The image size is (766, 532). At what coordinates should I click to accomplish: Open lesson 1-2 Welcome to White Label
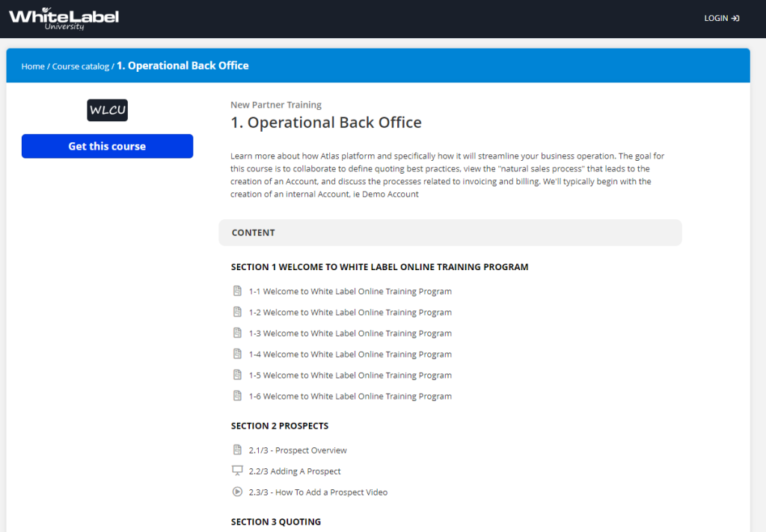[350, 312]
